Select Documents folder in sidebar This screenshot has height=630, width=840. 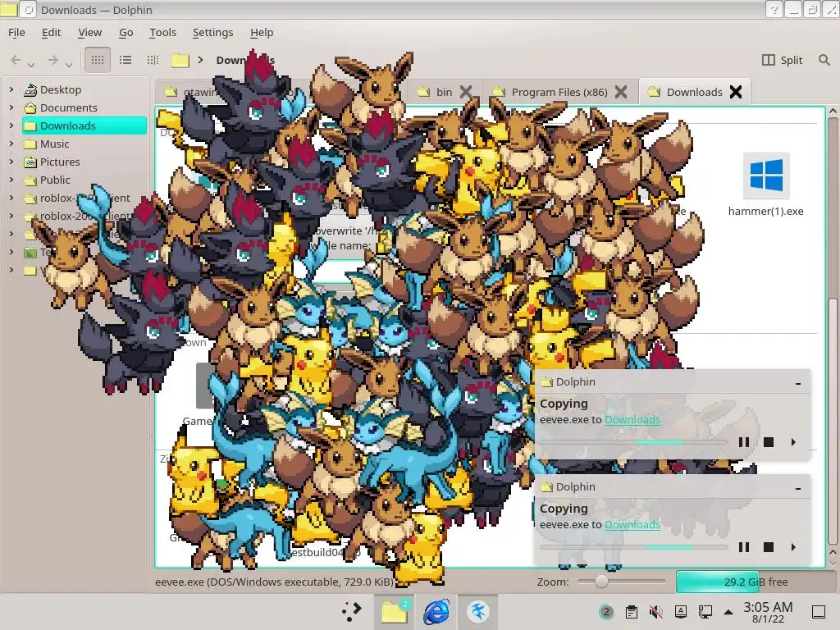61,107
